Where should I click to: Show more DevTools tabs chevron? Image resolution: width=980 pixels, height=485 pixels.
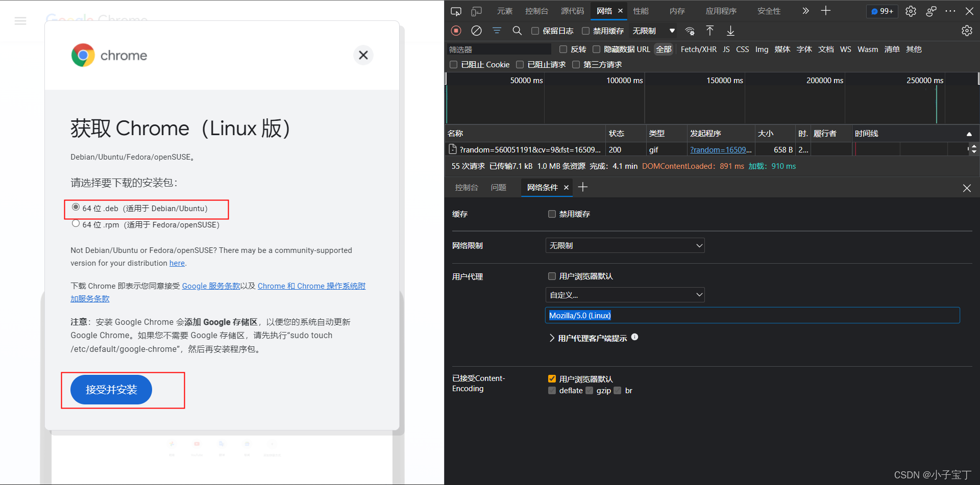(805, 11)
